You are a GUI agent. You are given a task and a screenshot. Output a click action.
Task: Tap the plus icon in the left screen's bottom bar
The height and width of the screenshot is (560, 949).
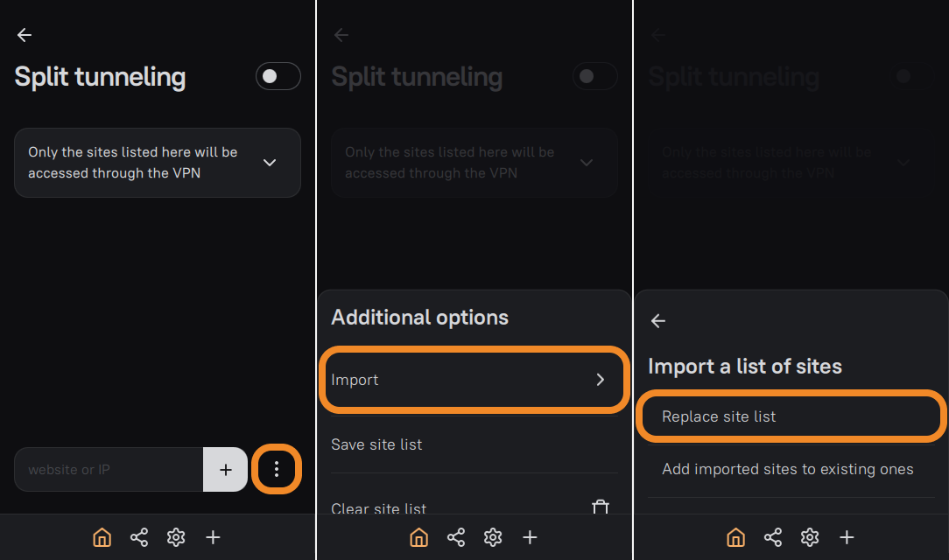213,537
